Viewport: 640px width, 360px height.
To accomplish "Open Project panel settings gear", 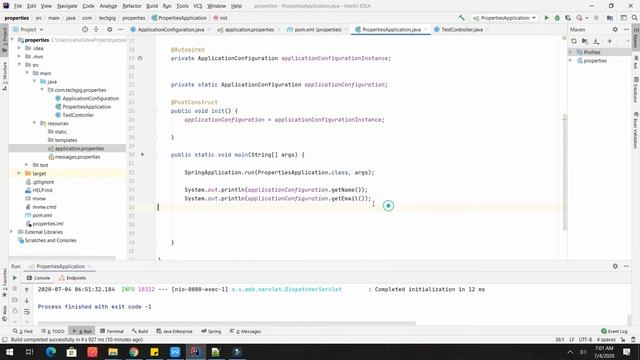I will 109,29.
